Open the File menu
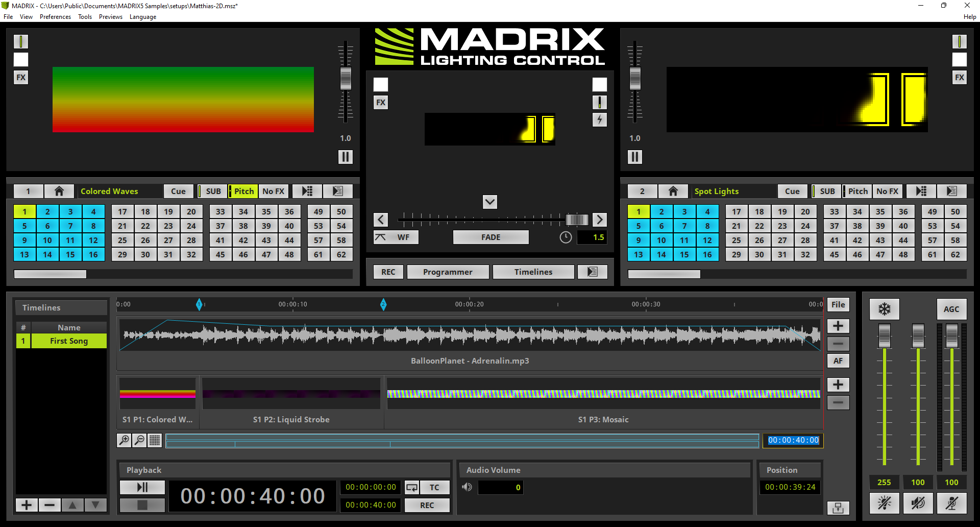Viewport: 980px width, 527px height. pyautogui.click(x=8, y=17)
